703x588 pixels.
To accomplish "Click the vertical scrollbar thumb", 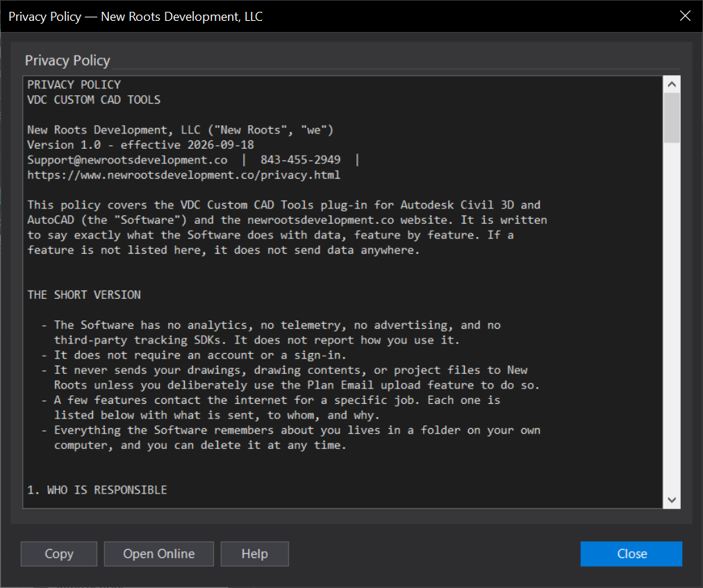I will click(x=672, y=118).
